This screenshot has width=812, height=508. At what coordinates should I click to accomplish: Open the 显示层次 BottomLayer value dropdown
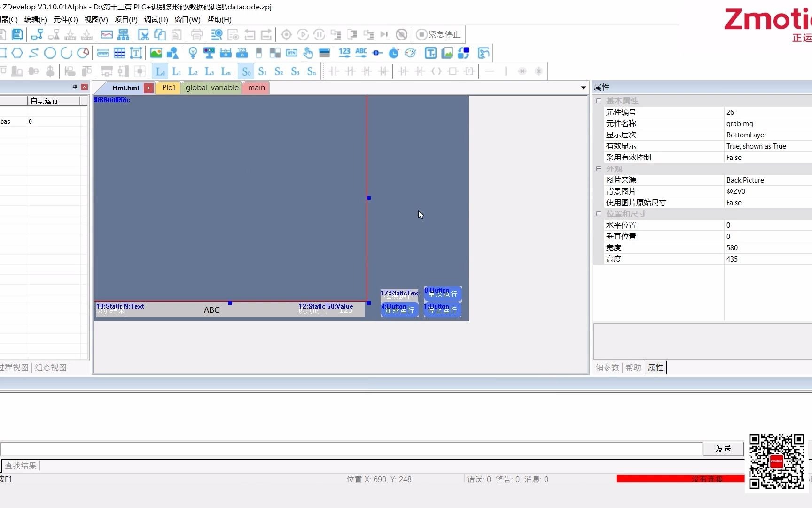(x=768, y=135)
